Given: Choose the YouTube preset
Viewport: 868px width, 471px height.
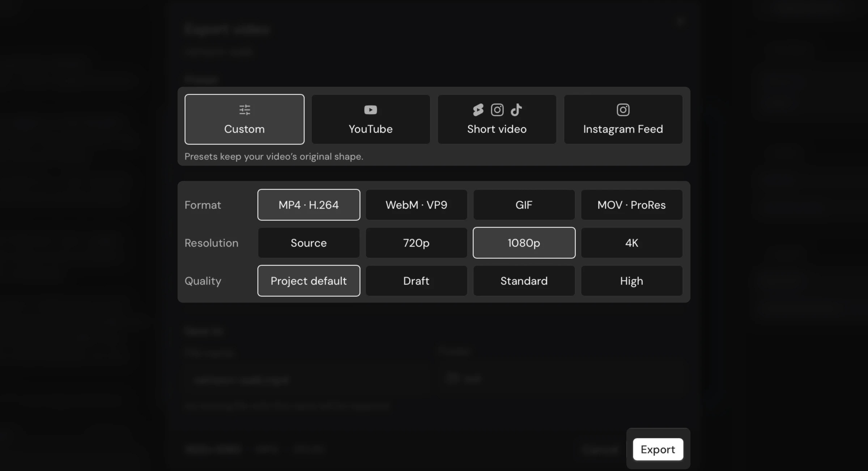Looking at the screenshot, I should click(x=371, y=119).
